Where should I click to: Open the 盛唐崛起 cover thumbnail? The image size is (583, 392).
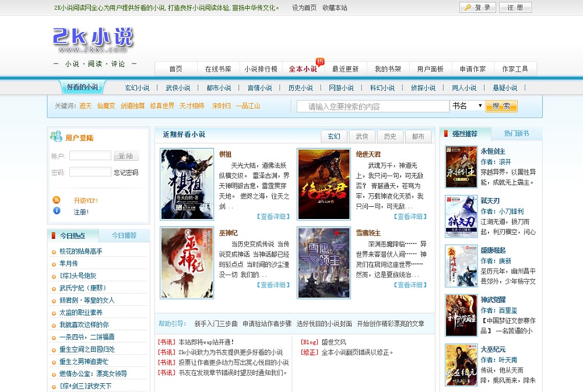(461, 266)
